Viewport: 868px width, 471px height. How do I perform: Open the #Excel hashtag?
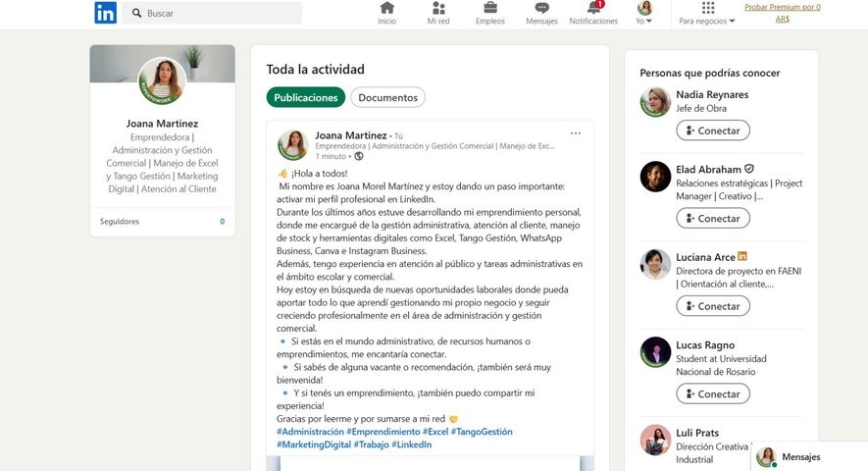tap(435, 432)
